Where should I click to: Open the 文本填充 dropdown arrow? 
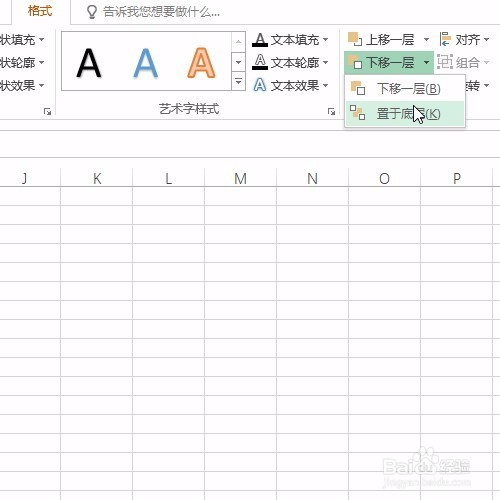click(x=325, y=40)
